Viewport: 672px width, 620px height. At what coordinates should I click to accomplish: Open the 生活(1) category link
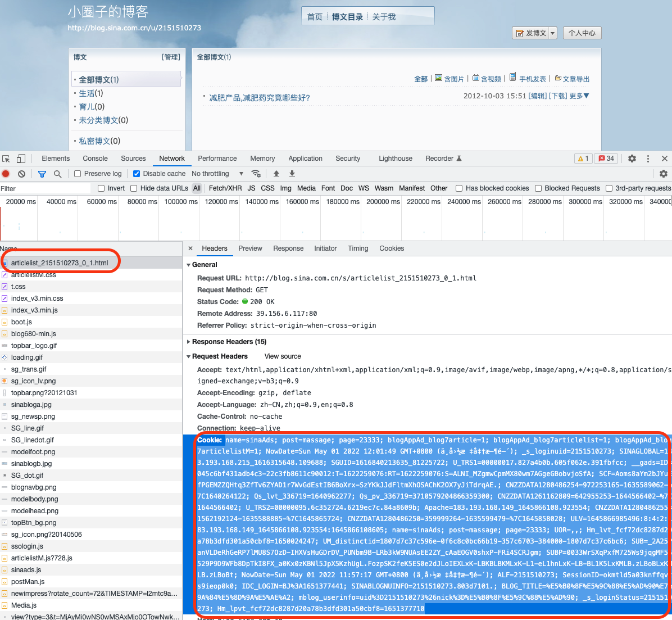[91, 93]
